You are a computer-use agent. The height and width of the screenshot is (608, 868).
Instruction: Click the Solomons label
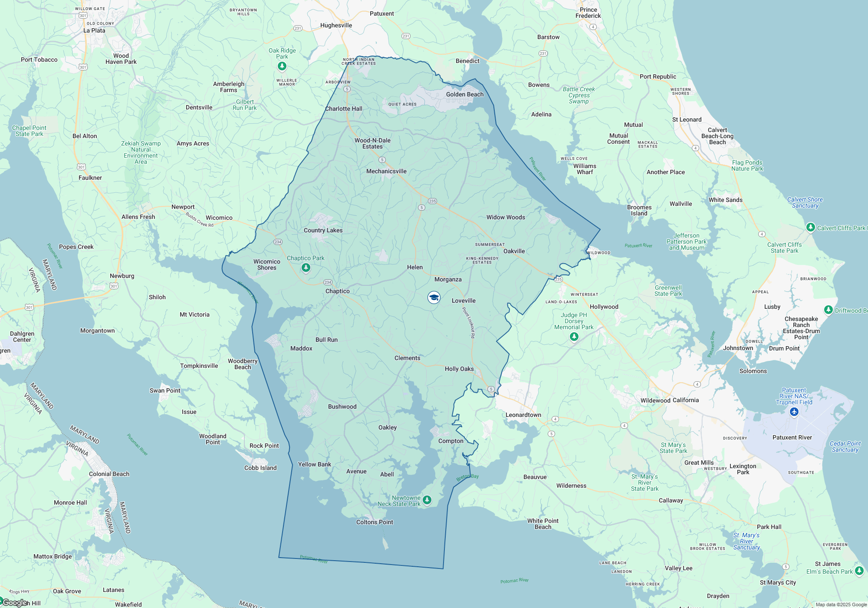click(x=753, y=371)
